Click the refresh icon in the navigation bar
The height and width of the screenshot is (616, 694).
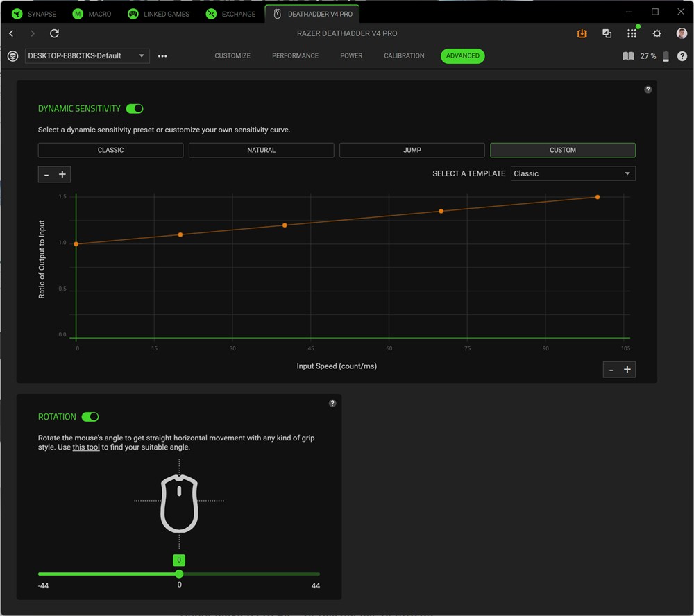tap(54, 33)
